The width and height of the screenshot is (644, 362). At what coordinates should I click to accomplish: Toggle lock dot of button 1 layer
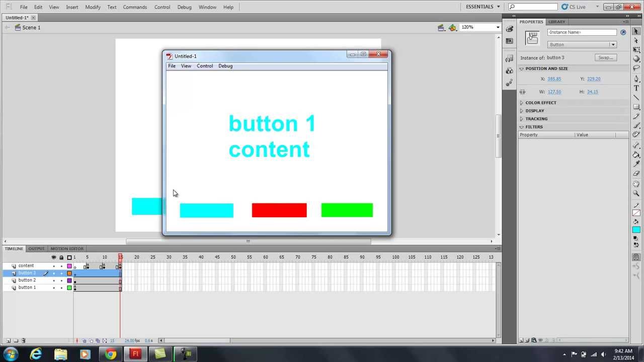pos(61,288)
